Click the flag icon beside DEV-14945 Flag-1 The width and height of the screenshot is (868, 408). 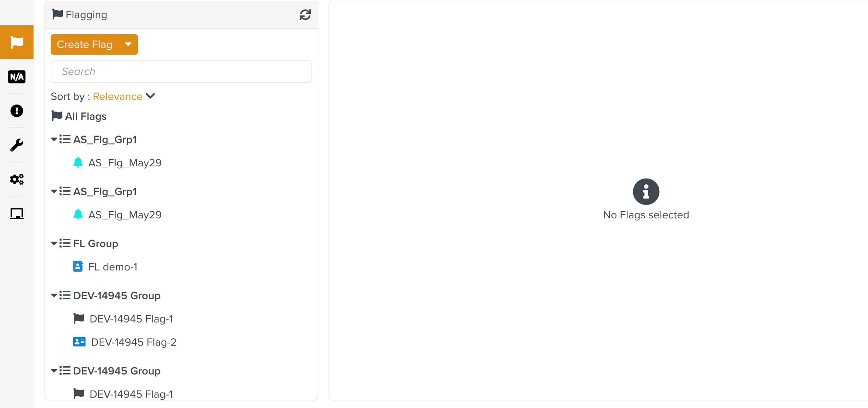click(x=79, y=318)
